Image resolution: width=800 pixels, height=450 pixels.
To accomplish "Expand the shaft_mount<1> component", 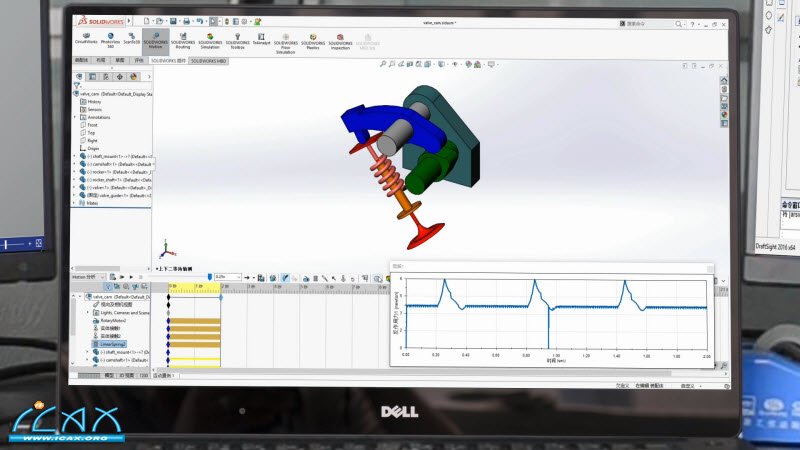I will point(75,156).
